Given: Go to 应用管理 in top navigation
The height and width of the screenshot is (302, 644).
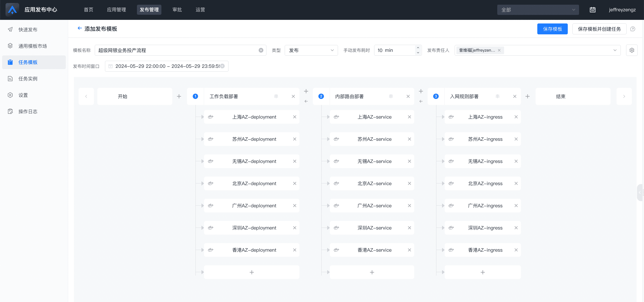Looking at the screenshot, I should pyautogui.click(x=116, y=10).
